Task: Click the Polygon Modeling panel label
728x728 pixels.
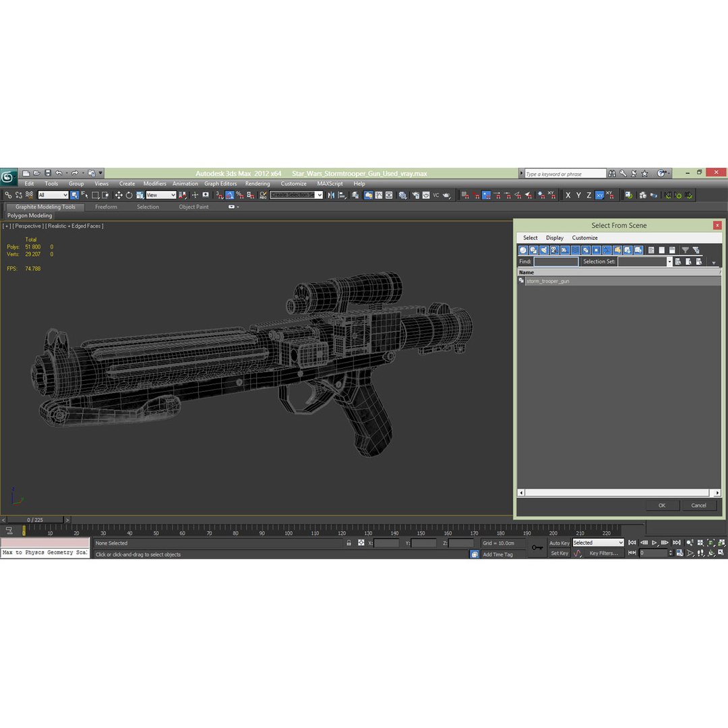Action: click(x=29, y=216)
